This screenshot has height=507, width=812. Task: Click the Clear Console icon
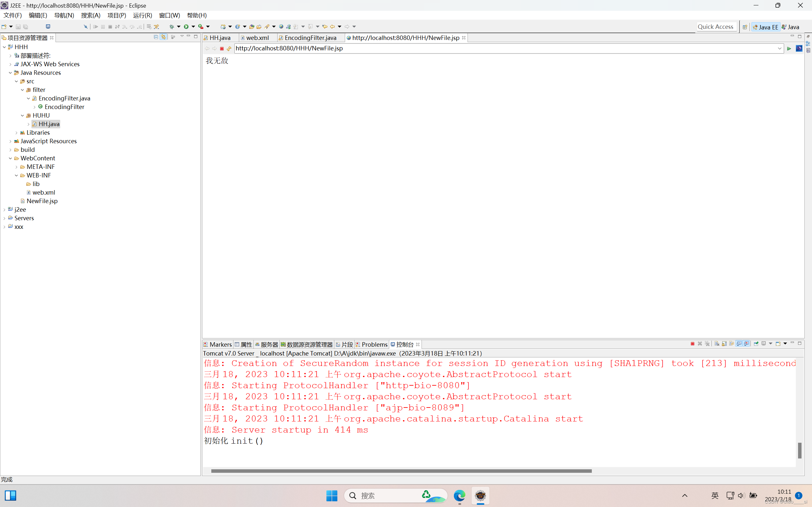pos(717,344)
